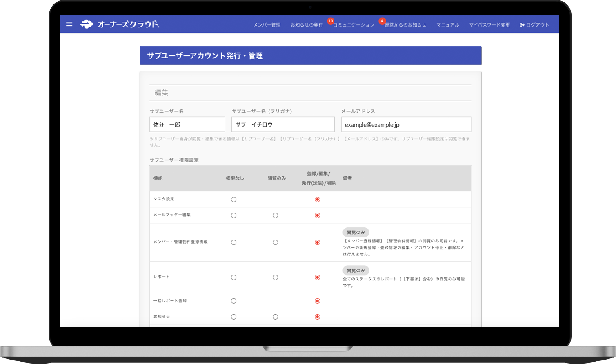The height and width of the screenshot is (364, 616).
Task: Choose 閲覧のみ for メンバー・管理物件登録情報
Action: [276, 242]
